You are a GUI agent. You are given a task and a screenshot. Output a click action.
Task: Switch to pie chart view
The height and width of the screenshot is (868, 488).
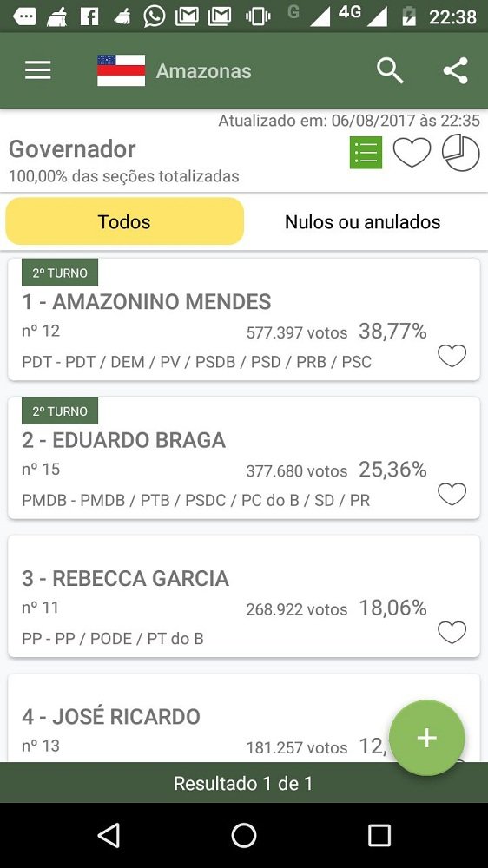(x=460, y=153)
